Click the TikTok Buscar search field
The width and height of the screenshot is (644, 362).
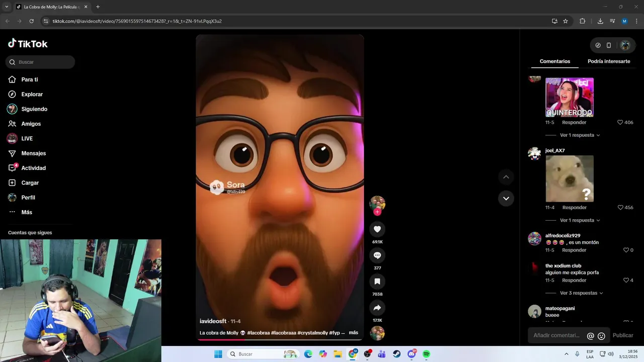point(40,62)
